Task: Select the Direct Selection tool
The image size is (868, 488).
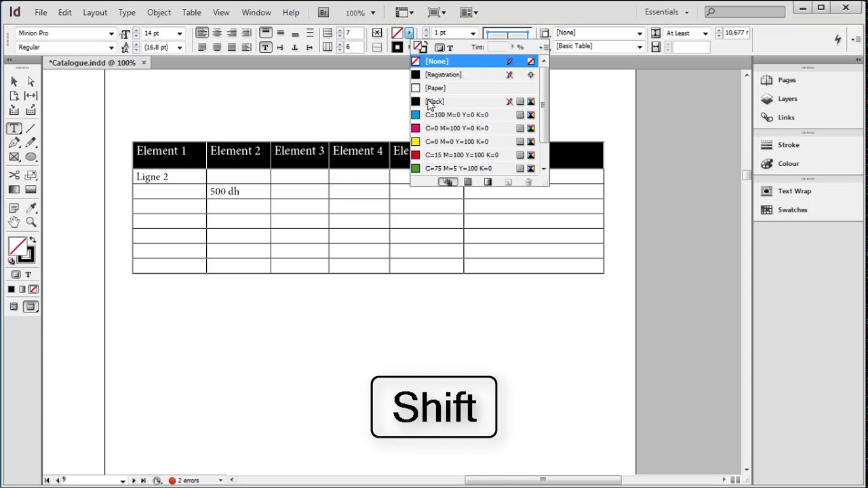Action: [x=31, y=81]
